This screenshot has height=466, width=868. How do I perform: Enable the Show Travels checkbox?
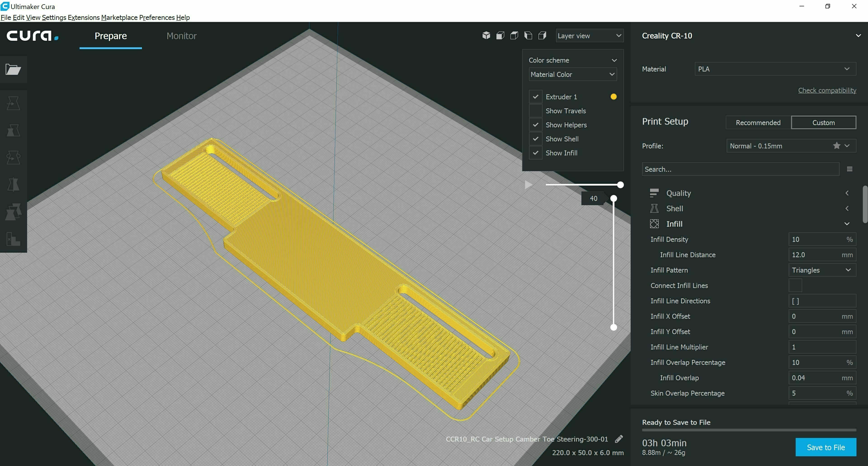535,111
